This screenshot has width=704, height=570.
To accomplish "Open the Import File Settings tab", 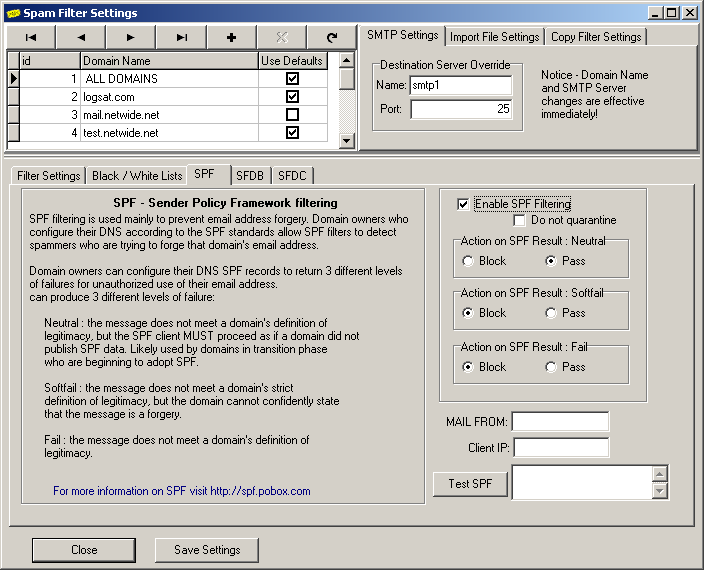I will pyautogui.click(x=494, y=37).
